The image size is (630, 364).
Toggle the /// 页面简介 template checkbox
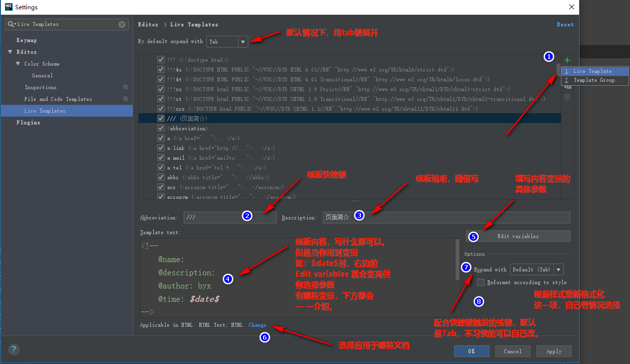point(161,119)
